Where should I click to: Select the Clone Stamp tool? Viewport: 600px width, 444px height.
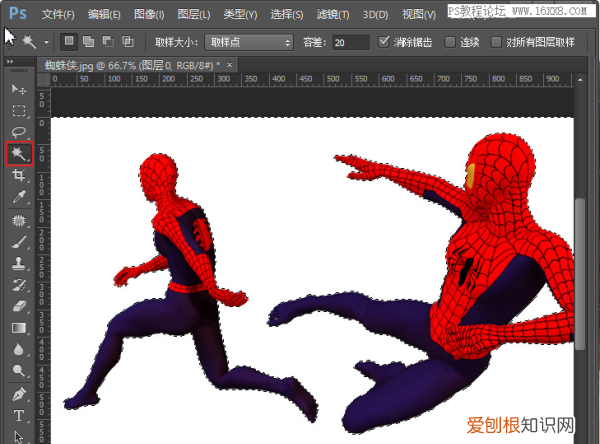pos(18,264)
